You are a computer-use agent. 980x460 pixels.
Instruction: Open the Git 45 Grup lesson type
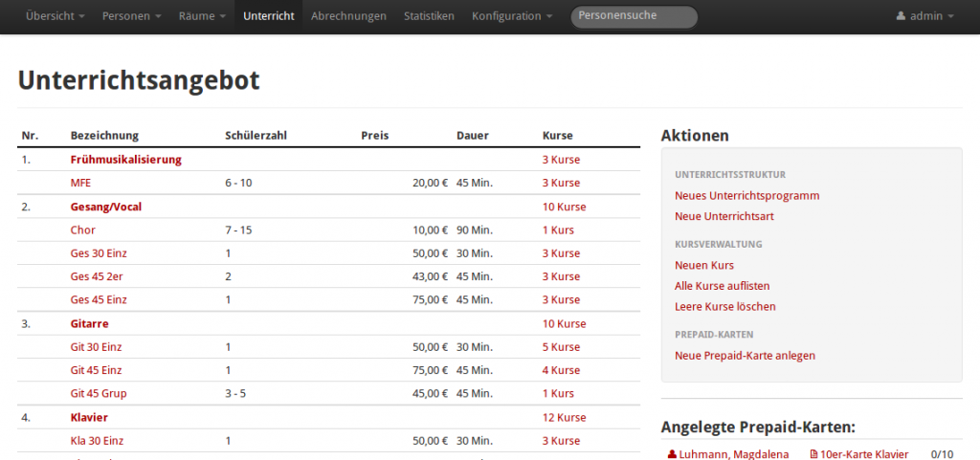coord(99,394)
